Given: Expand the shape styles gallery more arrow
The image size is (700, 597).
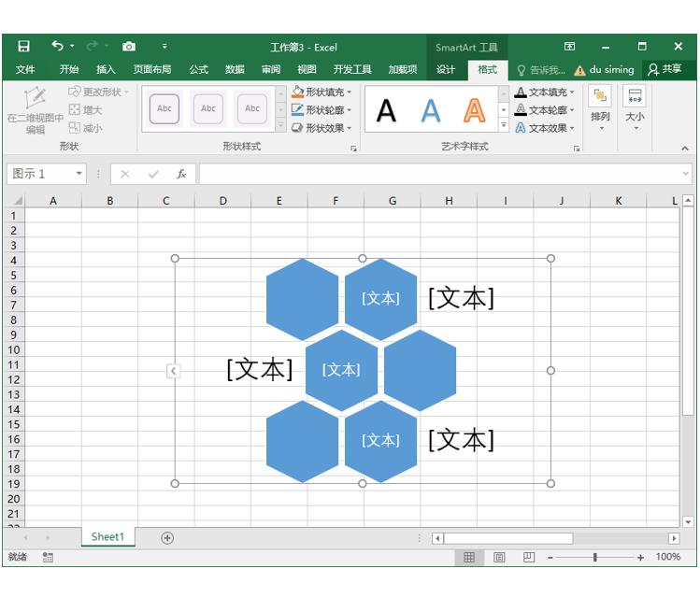Looking at the screenshot, I should 280,126.
